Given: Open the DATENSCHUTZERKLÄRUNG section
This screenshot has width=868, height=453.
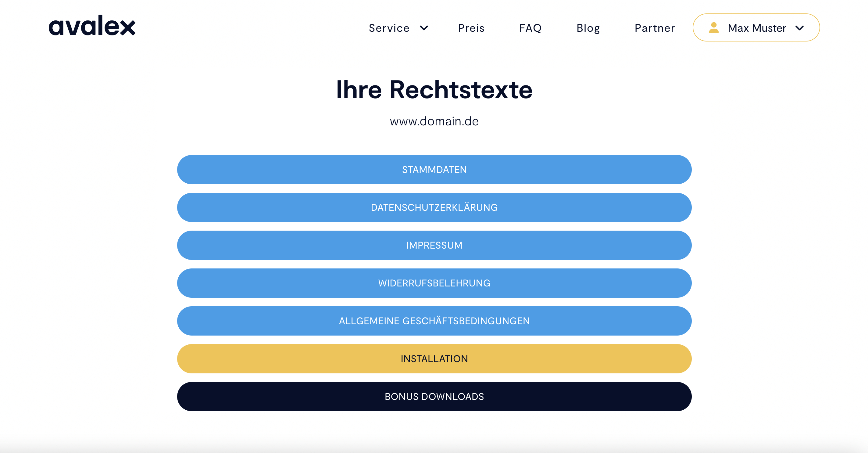Looking at the screenshot, I should (x=434, y=208).
